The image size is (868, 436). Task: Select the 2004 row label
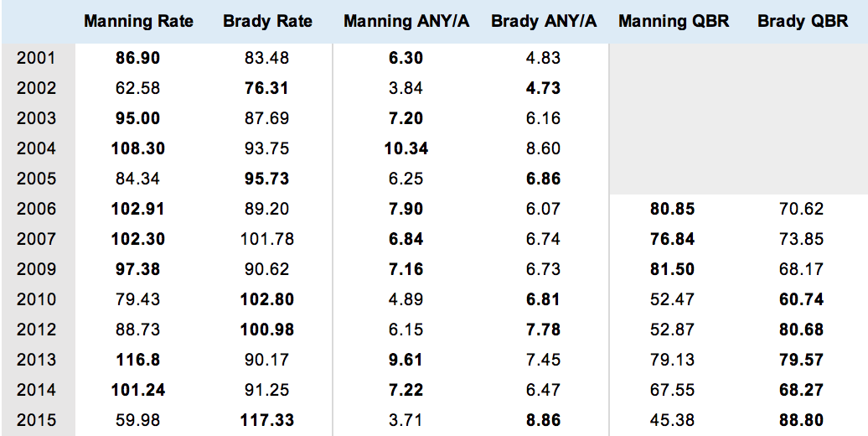pos(36,148)
